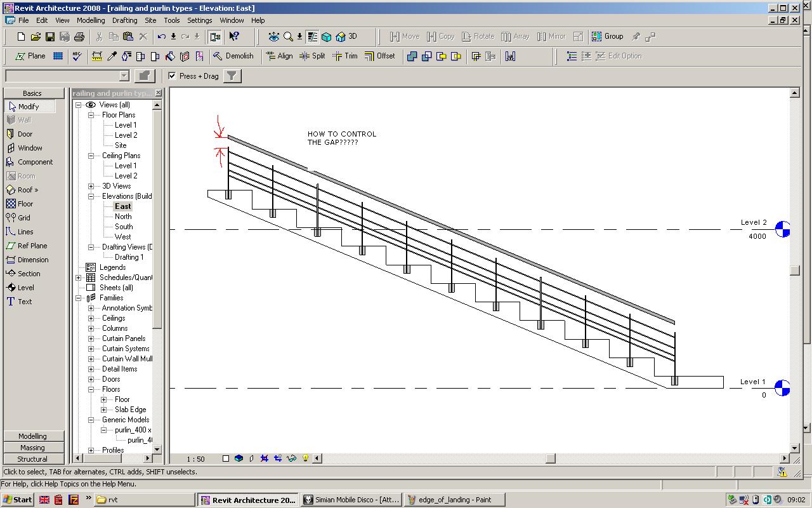Click the Print icon in toolbar
The image size is (812, 508).
pos(79,37)
